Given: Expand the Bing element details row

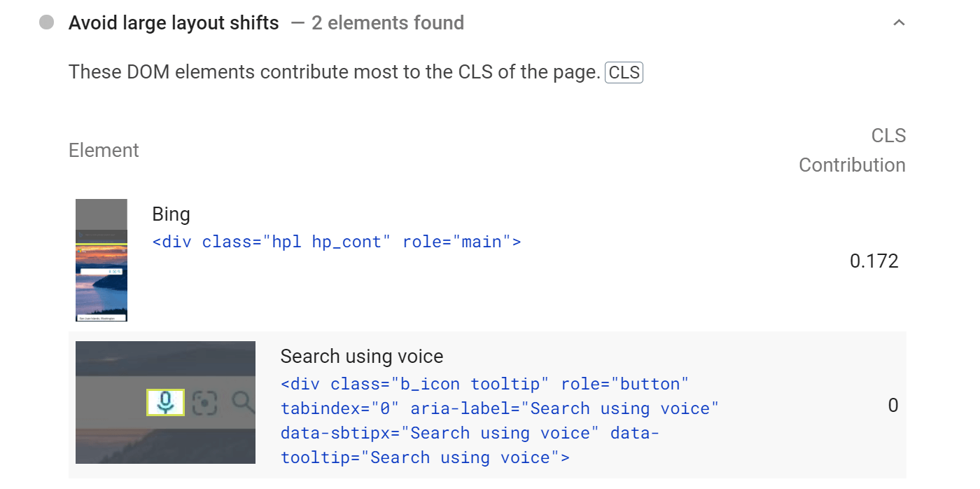Looking at the screenshot, I should 490,259.
